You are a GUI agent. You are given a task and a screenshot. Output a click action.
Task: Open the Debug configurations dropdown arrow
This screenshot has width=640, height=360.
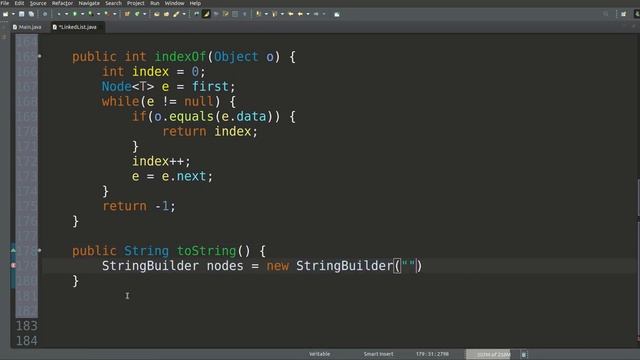click(66, 14)
